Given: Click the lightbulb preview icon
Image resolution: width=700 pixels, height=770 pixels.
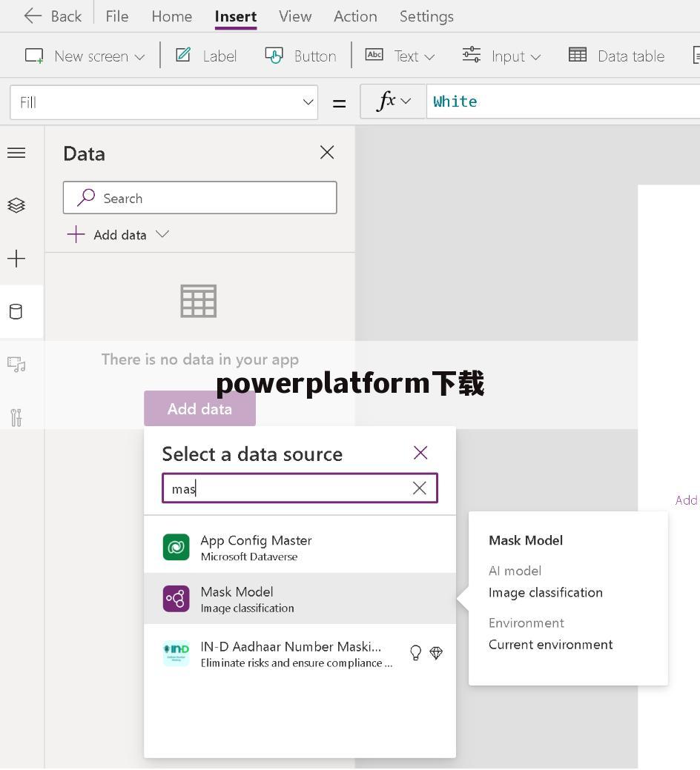Looking at the screenshot, I should point(415,653).
